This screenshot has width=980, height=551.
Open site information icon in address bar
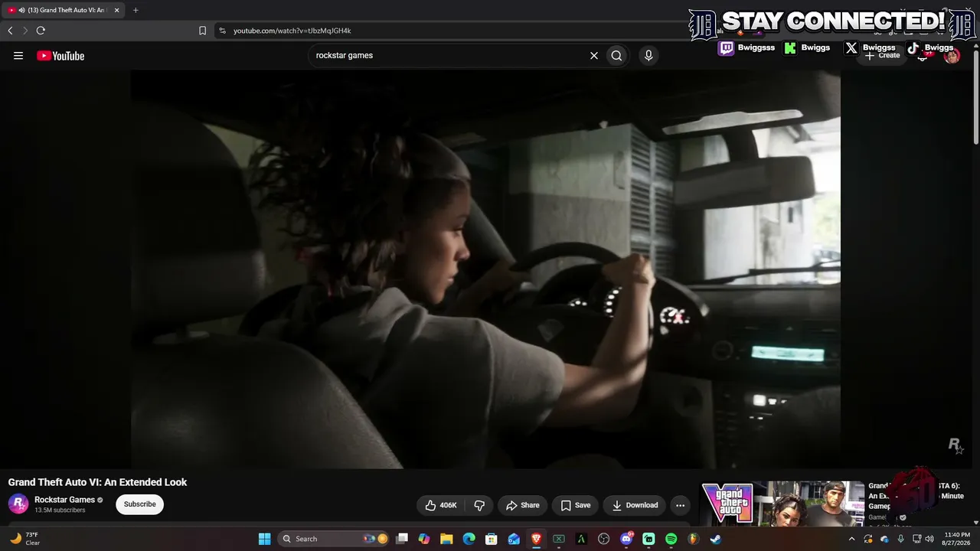point(222,31)
